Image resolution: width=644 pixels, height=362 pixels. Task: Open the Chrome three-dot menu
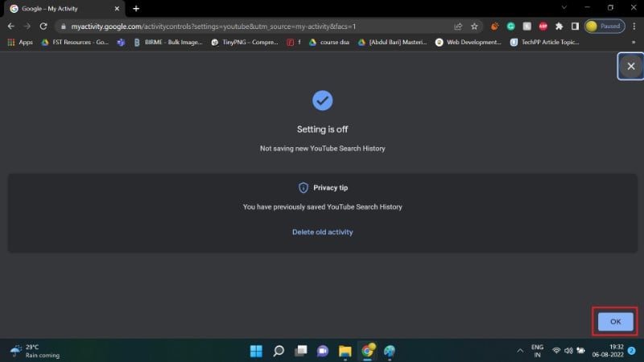coord(634,27)
